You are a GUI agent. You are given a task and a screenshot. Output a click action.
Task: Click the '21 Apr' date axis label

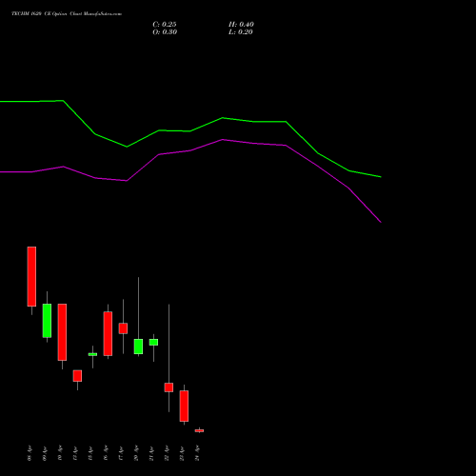click(151, 453)
